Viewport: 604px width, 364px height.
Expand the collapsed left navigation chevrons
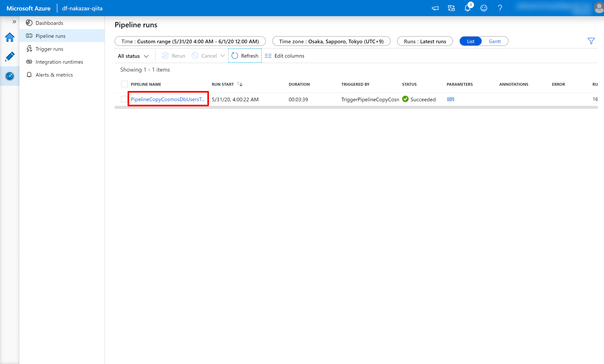click(x=14, y=22)
